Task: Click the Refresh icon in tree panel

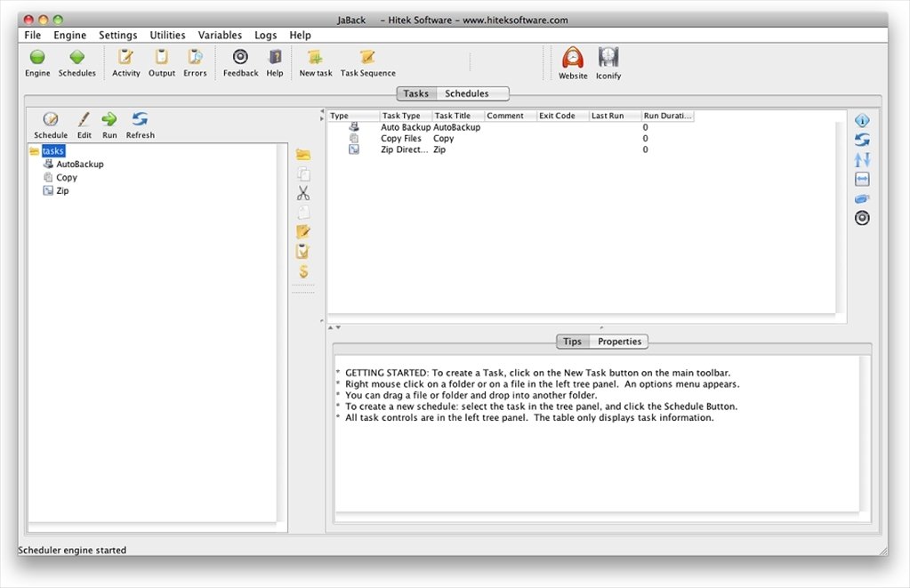Action: tap(140, 119)
